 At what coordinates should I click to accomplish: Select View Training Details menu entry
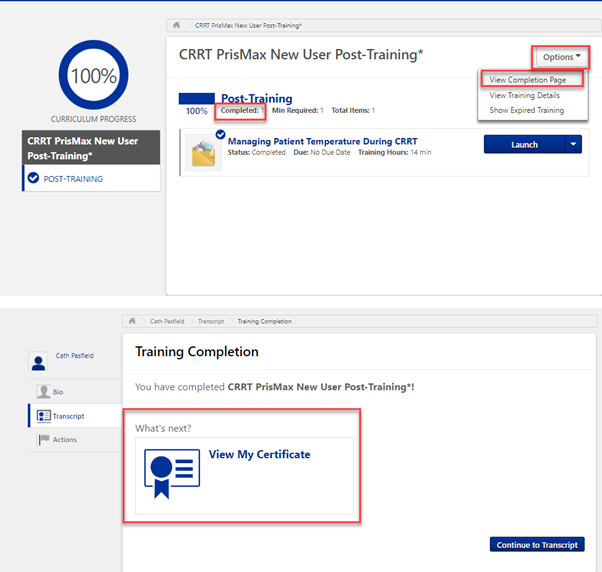click(x=524, y=95)
